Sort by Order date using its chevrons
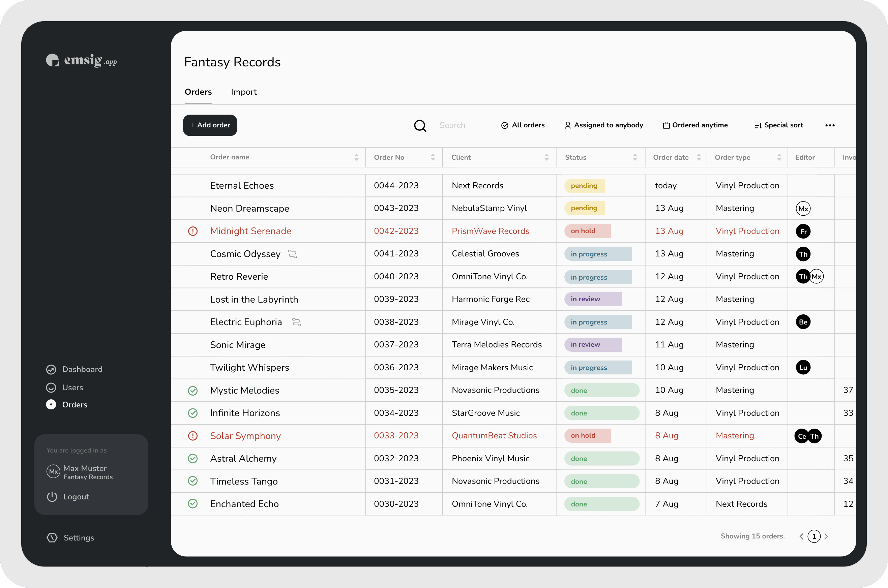Screen dimensions: 888x588 click(x=699, y=157)
